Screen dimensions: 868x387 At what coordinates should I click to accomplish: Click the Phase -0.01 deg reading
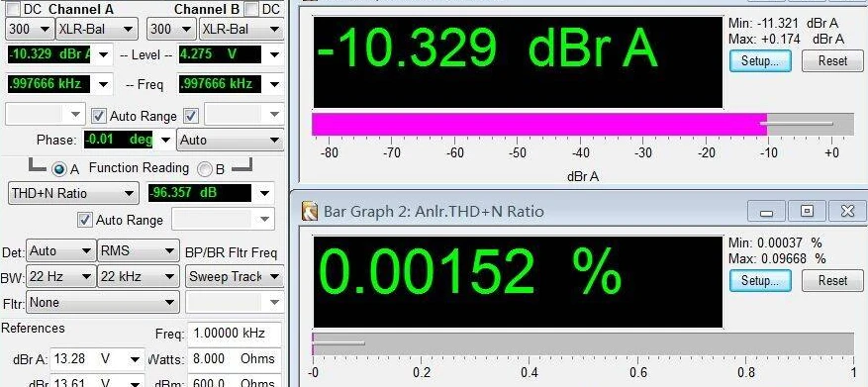[119, 140]
